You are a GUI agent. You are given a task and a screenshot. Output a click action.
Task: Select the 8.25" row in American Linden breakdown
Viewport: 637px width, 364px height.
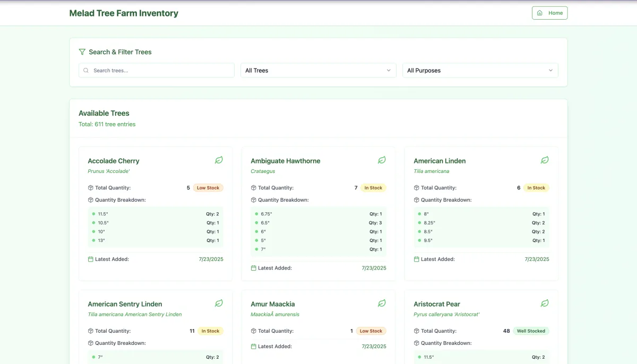coord(481,223)
